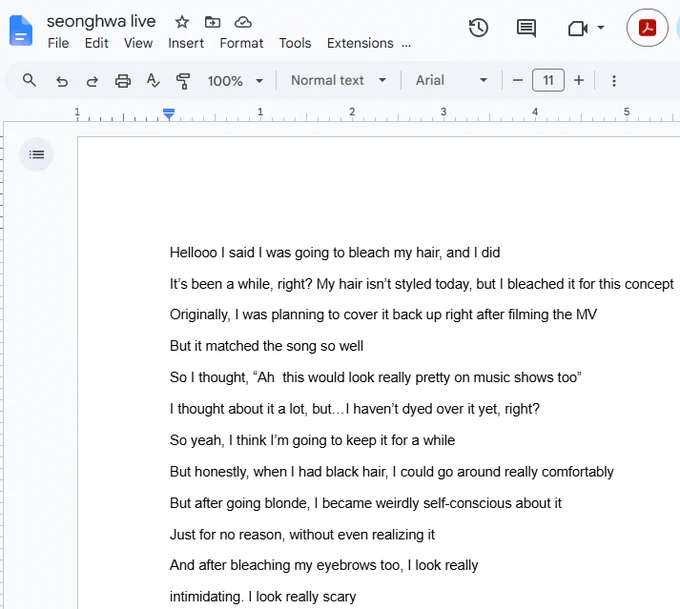Activate the paint format tool
The height and width of the screenshot is (609, 680).
[183, 81]
